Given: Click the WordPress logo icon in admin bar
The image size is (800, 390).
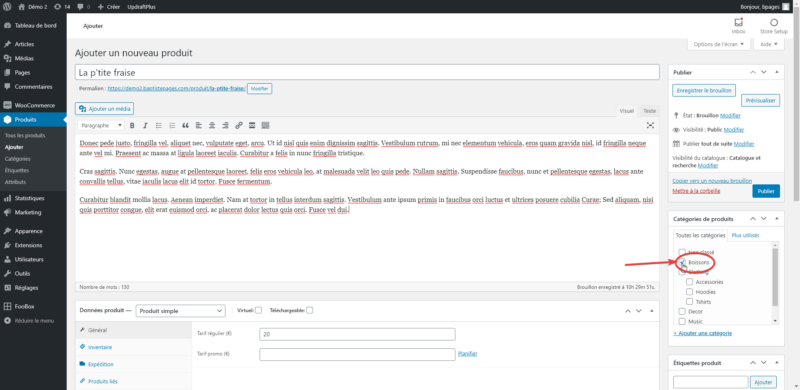Looking at the screenshot, I should [x=8, y=7].
